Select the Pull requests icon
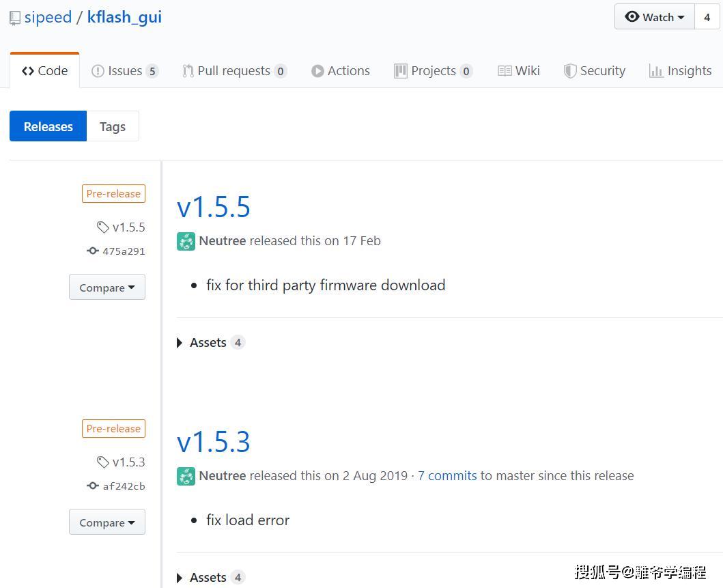 tap(186, 70)
